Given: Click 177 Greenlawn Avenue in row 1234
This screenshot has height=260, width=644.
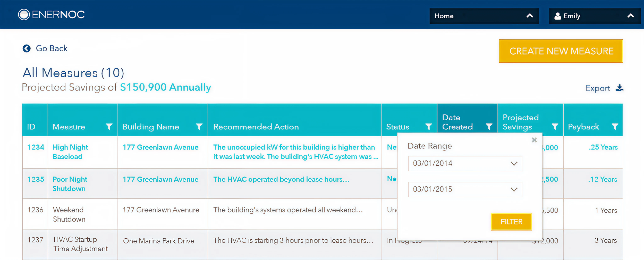Looking at the screenshot, I should click(160, 147).
